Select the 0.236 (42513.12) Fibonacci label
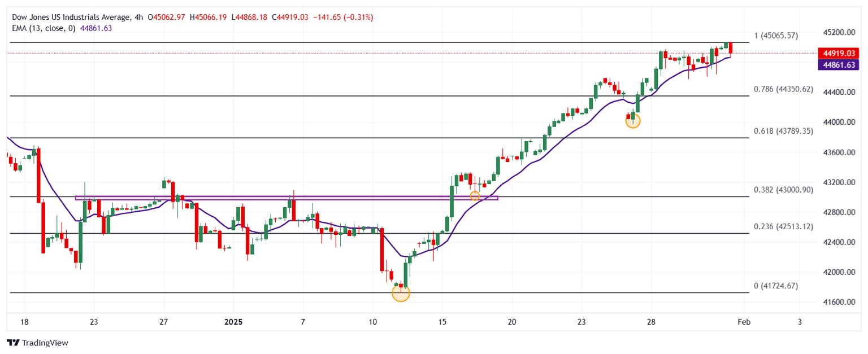Image resolution: width=868 pixels, height=354 pixels. tap(783, 226)
